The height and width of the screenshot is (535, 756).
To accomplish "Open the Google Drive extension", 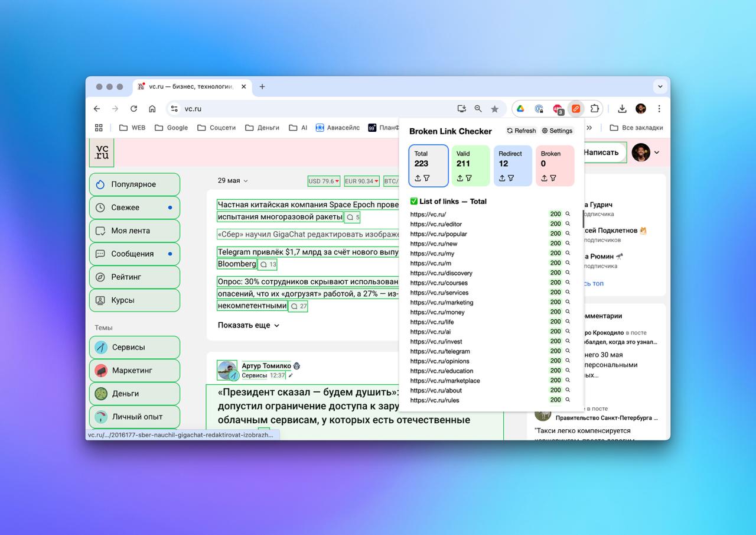I will tap(520, 109).
